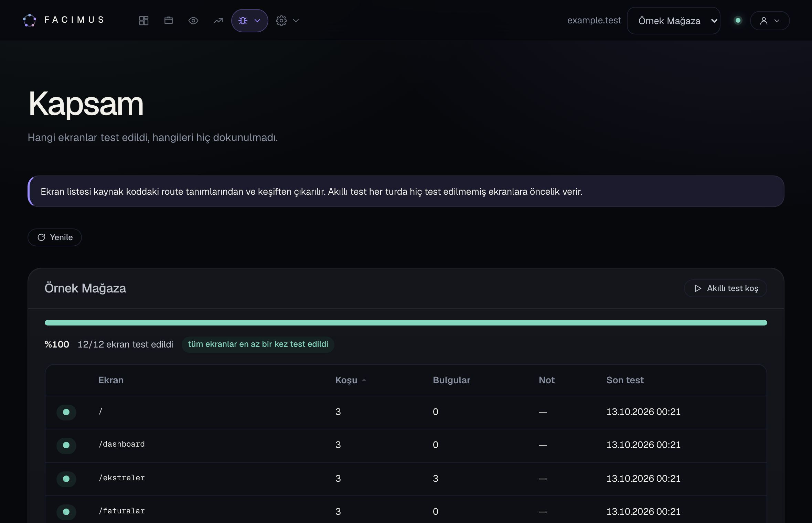This screenshot has width=812, height=523.
Task: Open the briefcase icon in navbar
Action: [x=169, y=21]
